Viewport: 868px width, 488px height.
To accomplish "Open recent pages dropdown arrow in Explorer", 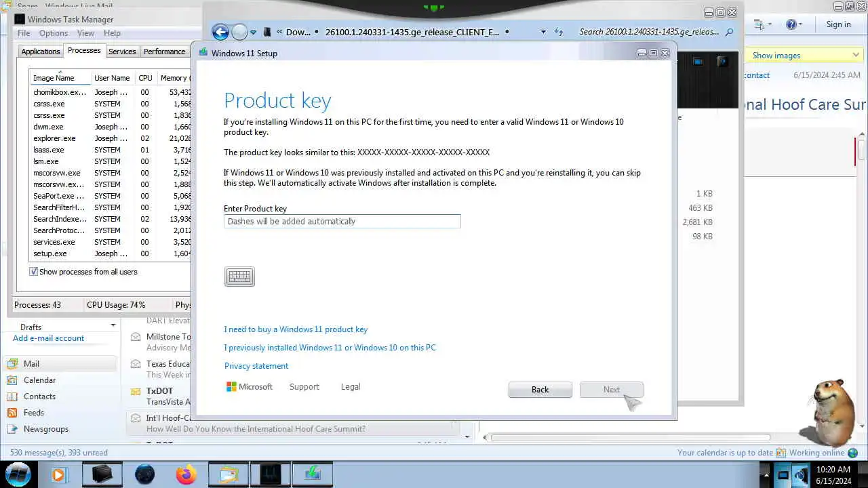I will (253, 32).
